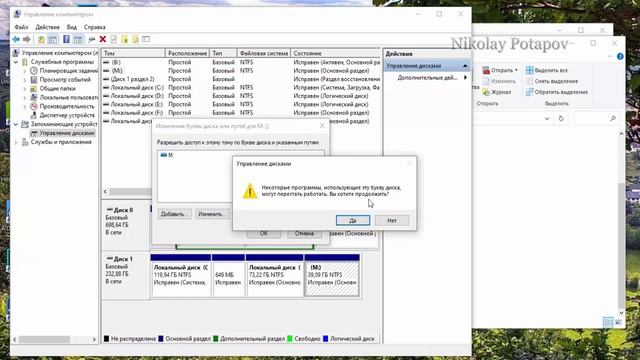
Task: Select the (Диск 1 раздел 2) volume row
Action: [x=241, y=79]
